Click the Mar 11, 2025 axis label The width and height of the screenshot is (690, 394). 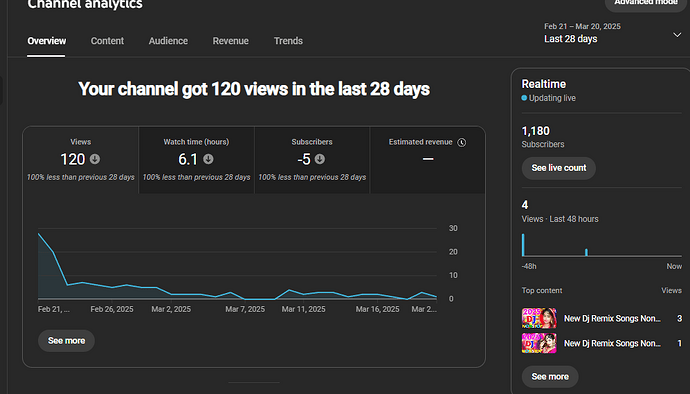(304, 309)
